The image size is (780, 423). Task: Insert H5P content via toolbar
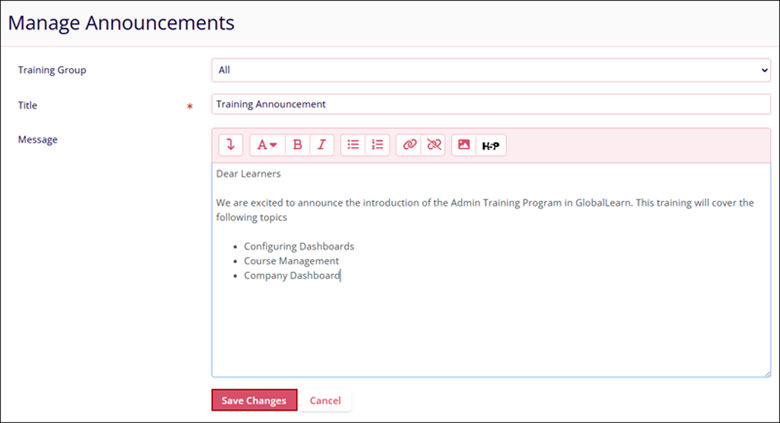pos(490,145)
